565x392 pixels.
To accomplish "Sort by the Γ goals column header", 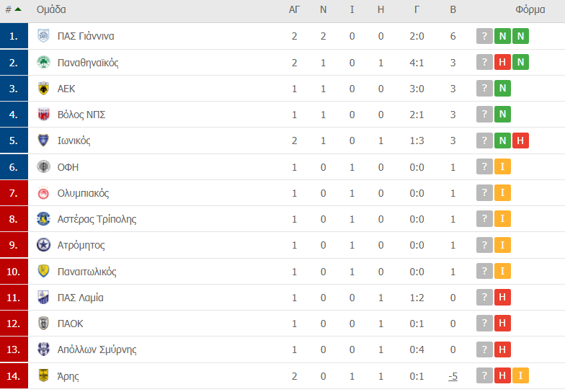I will click(x=417, y=10).
